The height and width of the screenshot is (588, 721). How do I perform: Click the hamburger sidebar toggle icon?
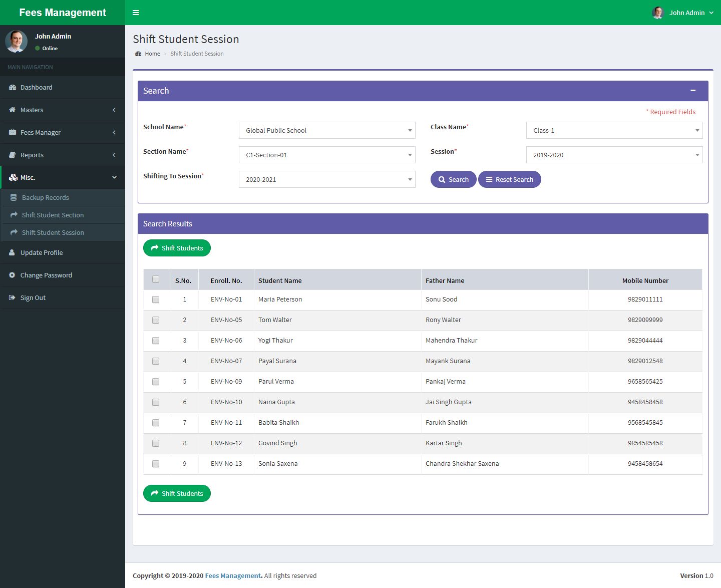click(136, 13)
